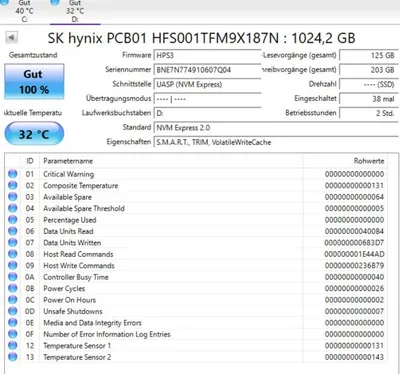Click the Unsafe Shutdowns status icon
Image resolution: width=400 pixels, height=374 pixels.
pyautogui.click(x=13, y=311)
